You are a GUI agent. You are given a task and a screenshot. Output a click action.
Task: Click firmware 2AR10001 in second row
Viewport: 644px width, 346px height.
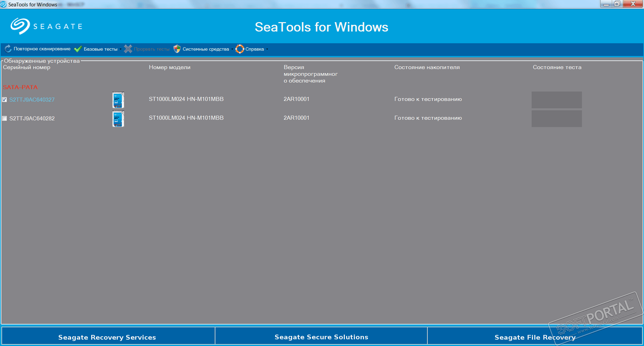coord(297,118)
